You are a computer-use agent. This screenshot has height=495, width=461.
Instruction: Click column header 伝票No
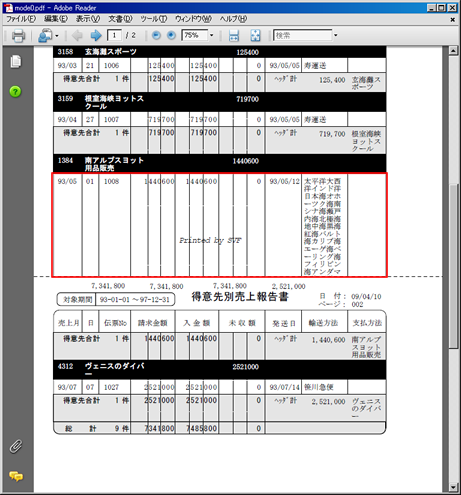[115, 323]
